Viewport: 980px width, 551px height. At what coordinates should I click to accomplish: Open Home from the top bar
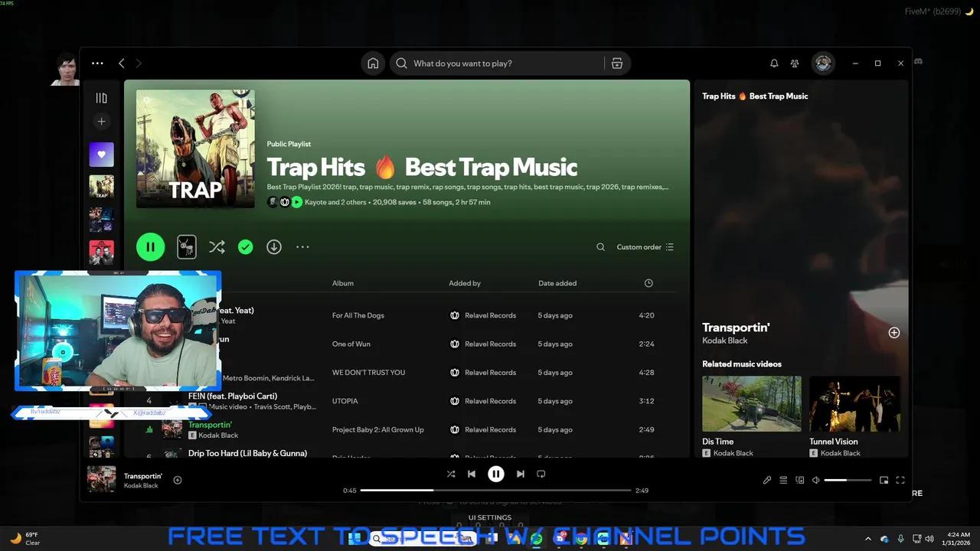[373, 63]
